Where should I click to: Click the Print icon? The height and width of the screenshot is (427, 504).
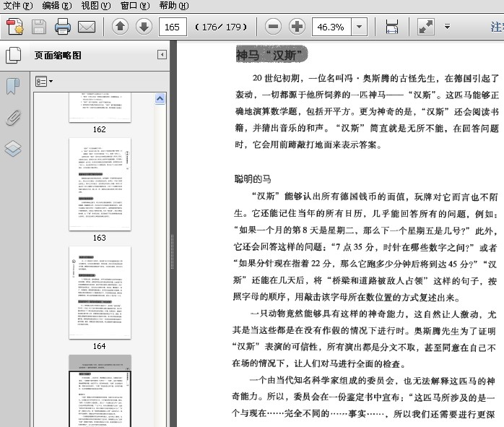click(x=63, y=27)
